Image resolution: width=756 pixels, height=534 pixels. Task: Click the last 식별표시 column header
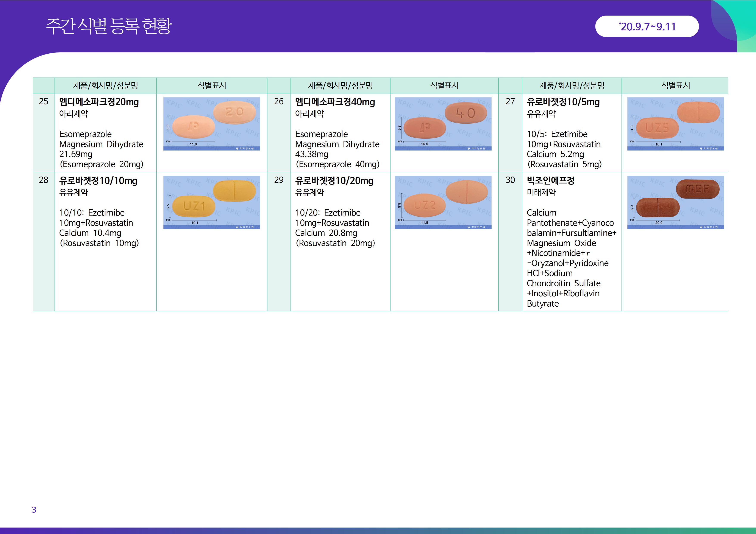click(675, 85)
